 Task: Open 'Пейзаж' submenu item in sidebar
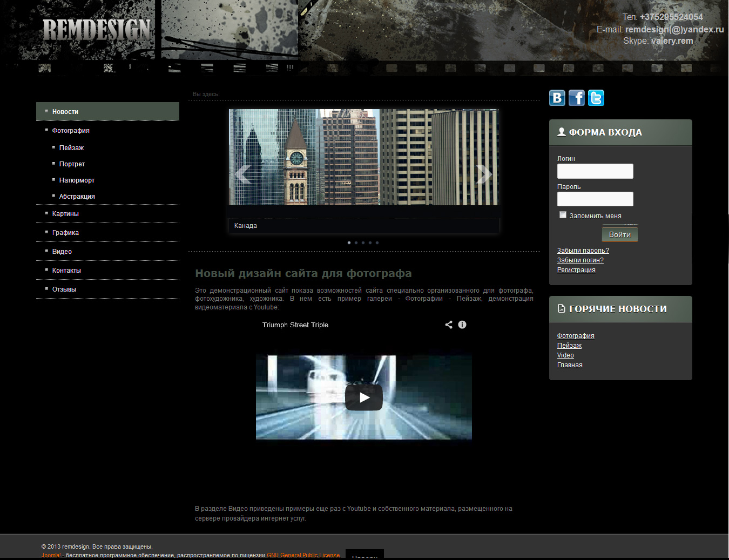tap(71, 148)
